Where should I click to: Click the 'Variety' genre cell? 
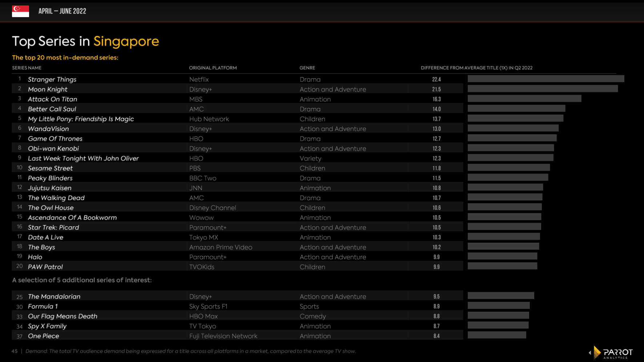pyautogui.click(x=310, y=158)
